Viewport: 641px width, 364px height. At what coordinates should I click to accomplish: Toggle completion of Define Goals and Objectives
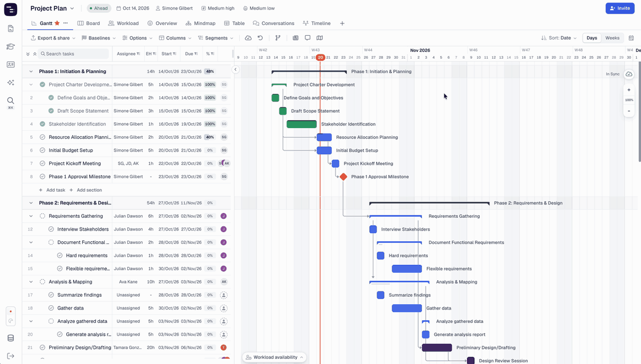pyautogui.click(x=51, y=98)
